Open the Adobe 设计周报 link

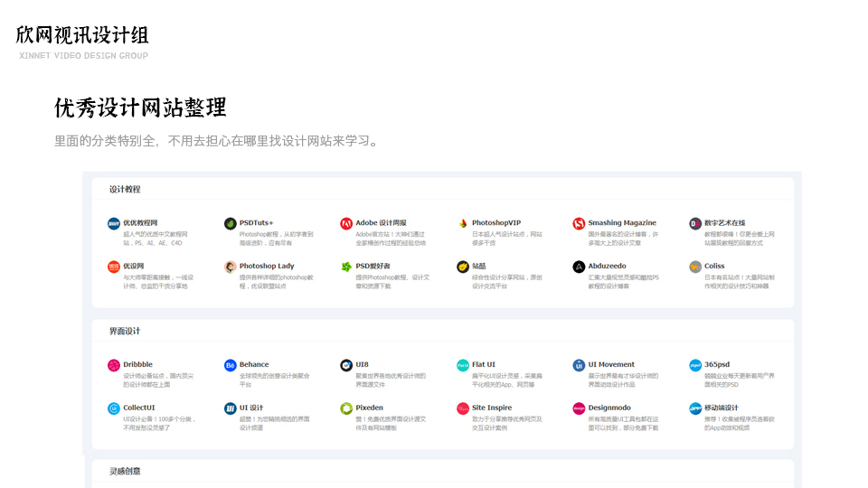(x=381, y=222)
